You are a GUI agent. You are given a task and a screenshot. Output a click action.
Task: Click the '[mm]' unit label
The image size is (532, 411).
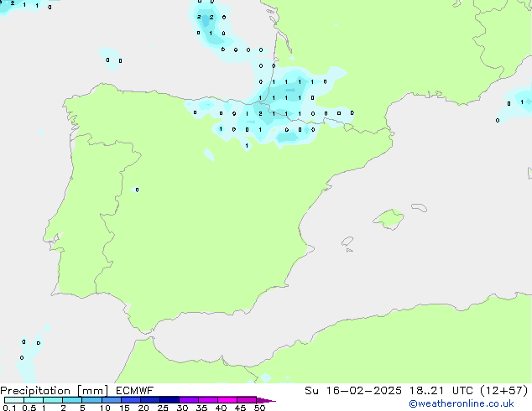tap(93, 391)
